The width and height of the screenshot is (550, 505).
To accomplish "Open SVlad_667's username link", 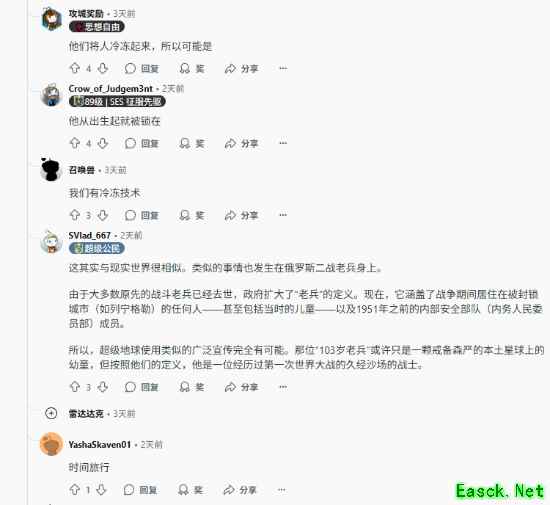I will [x=89, y=235].
